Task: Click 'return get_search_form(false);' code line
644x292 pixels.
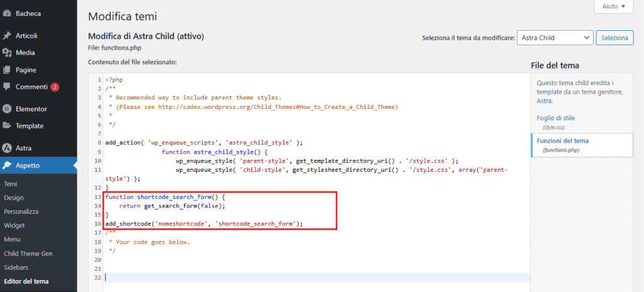Action: 172,206
